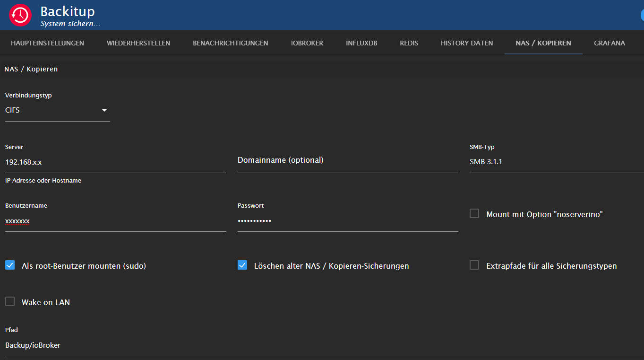
Task: Click the NAS / Kopieren tab
Action: pos(543,43)
